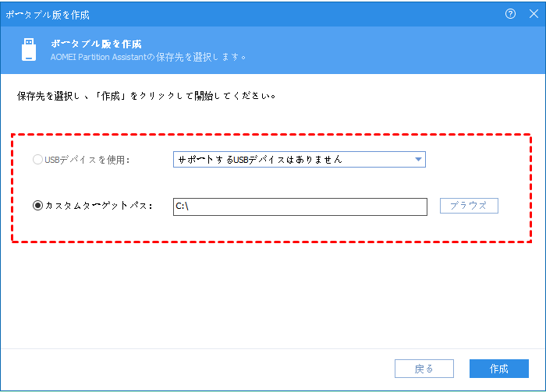Click the dropdown arrow of USB device list

pyautogui.click(x=418, y=160)
